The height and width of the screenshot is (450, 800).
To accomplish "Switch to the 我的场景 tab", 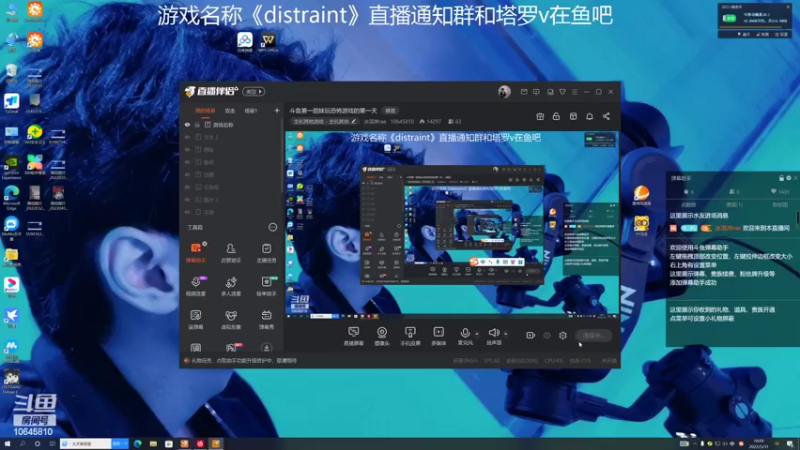I will pos(205,111).
